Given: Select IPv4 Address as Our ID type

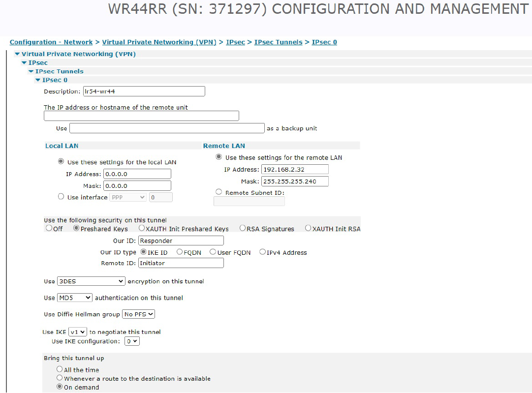Looking at the screenshot, I should (263, 252).
